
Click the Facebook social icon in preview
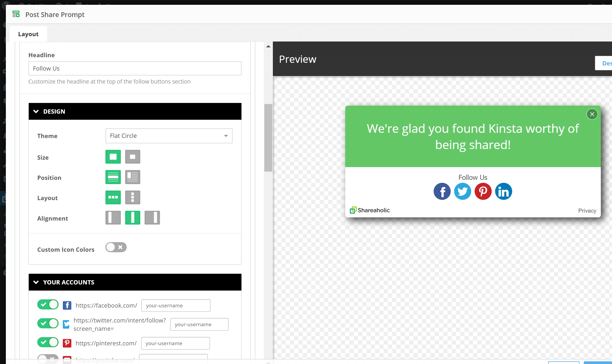(442, 191)
